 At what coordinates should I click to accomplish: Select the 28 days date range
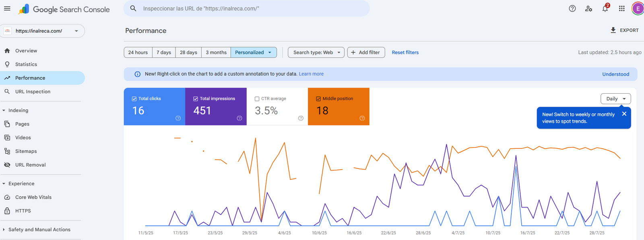[x=188, y=53]
